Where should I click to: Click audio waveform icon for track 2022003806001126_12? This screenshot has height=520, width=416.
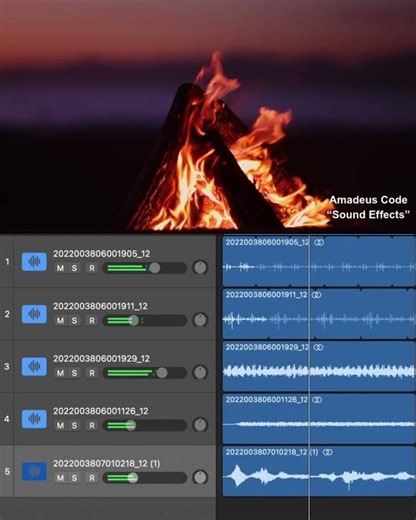tap(34, 419)
